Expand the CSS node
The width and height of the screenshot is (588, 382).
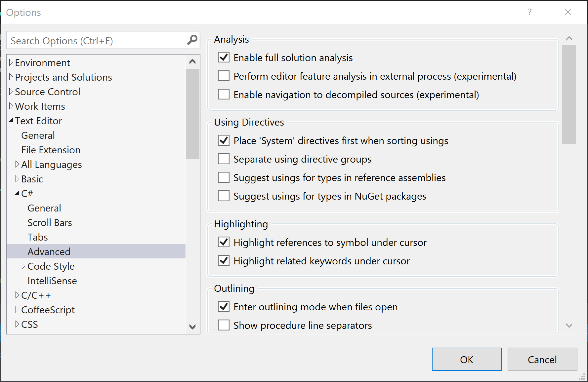click(x=17, y=324)
